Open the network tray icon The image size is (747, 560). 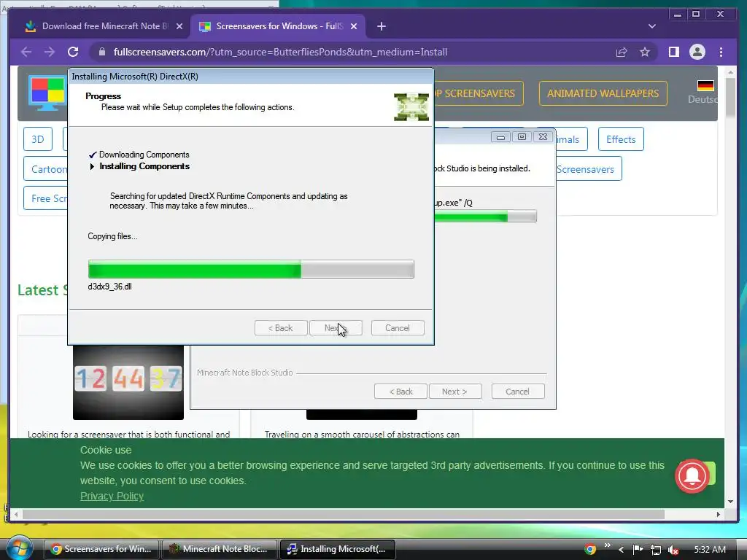(x=656, y=550)
